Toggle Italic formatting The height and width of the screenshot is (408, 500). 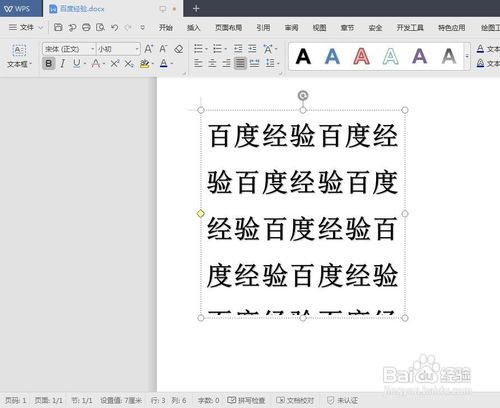point(62,63)
